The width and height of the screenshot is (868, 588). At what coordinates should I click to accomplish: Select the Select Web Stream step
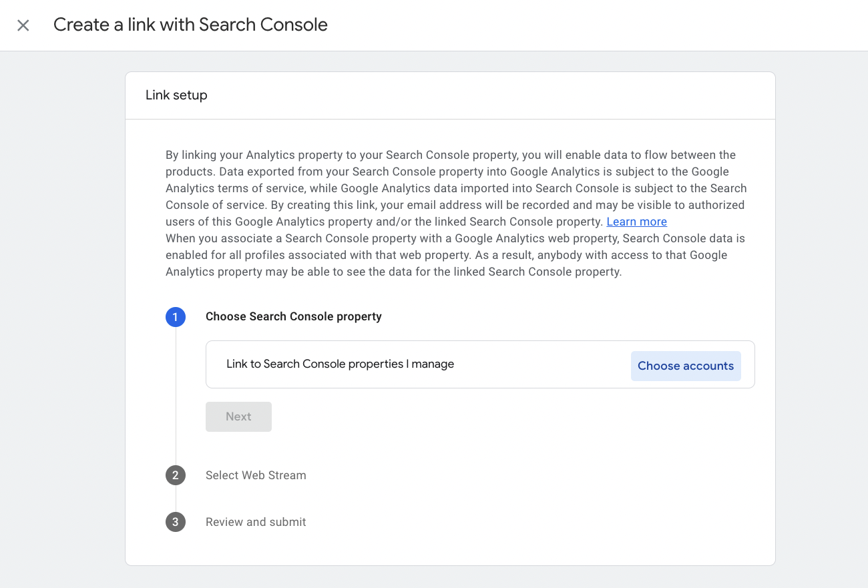[x=256, y=475]
